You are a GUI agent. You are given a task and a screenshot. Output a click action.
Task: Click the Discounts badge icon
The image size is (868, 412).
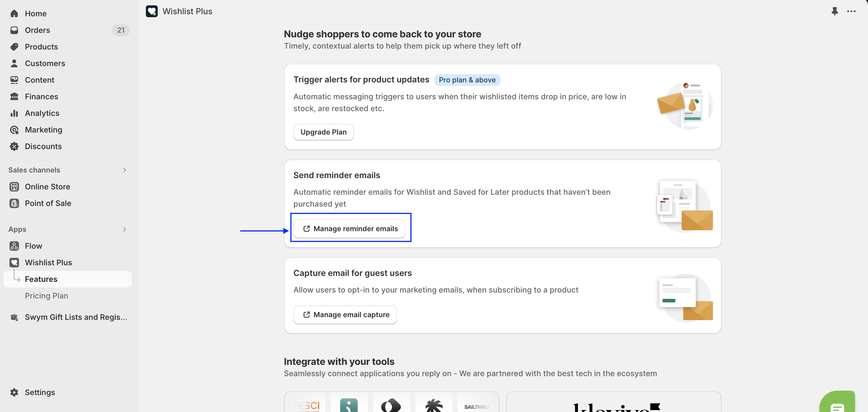(14, 146)
